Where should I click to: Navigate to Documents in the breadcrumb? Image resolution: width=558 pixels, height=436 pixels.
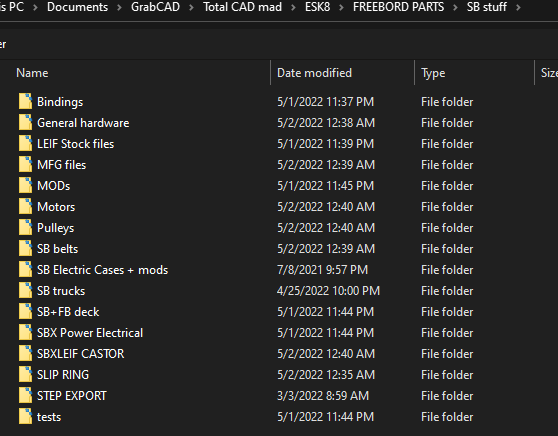click(x=78, y=7)
